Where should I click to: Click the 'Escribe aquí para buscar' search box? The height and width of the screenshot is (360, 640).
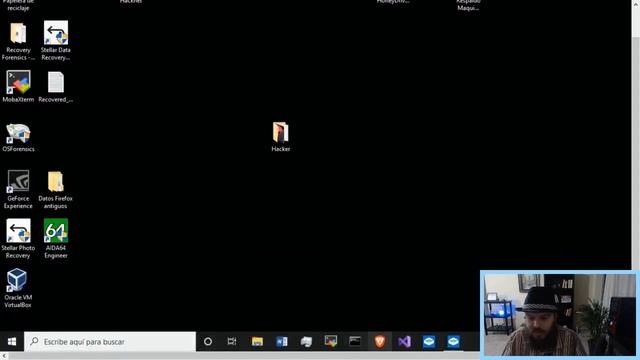pyautogui.click(x=110, y=342)
